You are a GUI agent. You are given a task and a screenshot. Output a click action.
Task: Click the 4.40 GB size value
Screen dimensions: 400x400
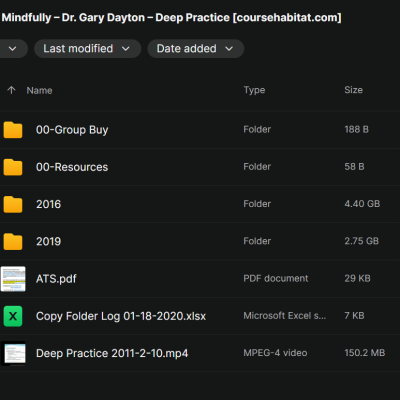click(362, 204)
